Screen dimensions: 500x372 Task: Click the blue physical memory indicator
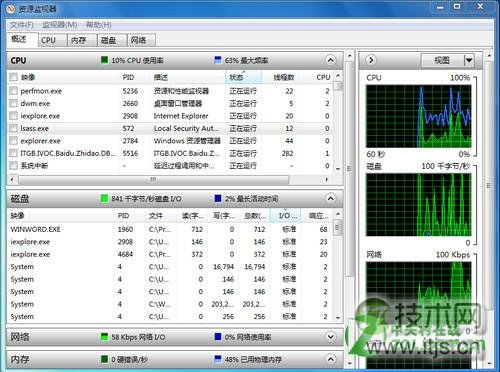tap(218, 359)
